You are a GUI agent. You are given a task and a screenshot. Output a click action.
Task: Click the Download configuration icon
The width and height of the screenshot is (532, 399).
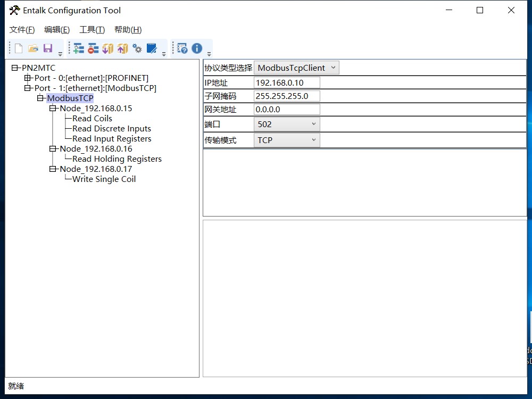tap(108, 48)
